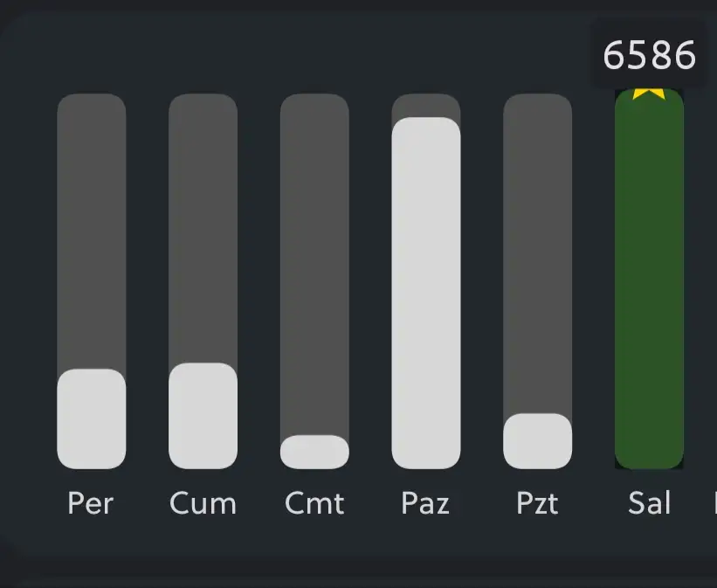Screen dimensions: 717x588
Task: Click the empty gray track above Cmt bar
Action: click(x=314, y=262)
